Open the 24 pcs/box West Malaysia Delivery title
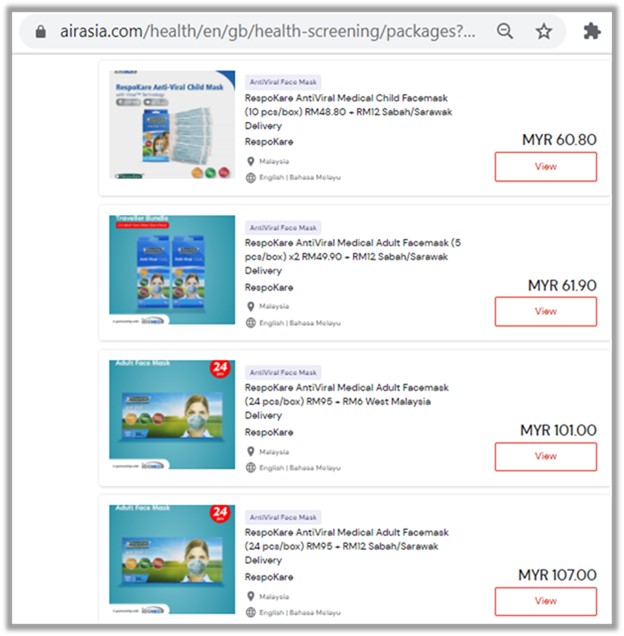624x636 pixels. [x=346, y=402]
